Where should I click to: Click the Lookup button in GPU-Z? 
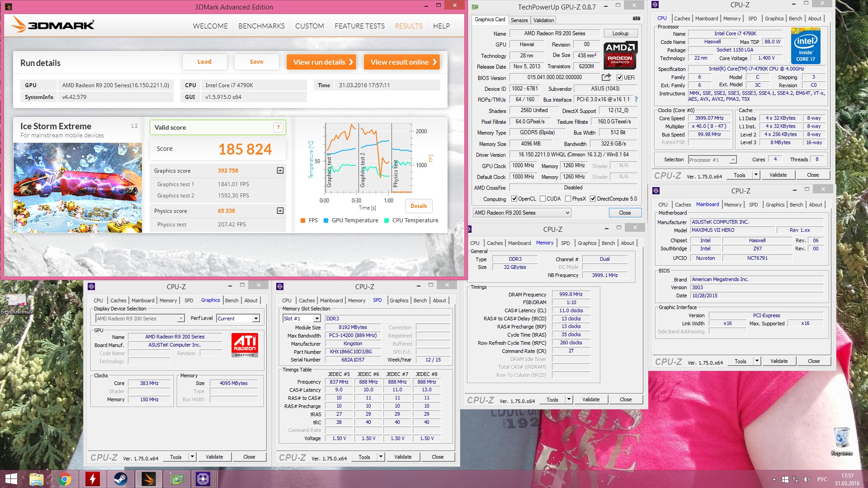pyautogui.click(x=620, y=33)
